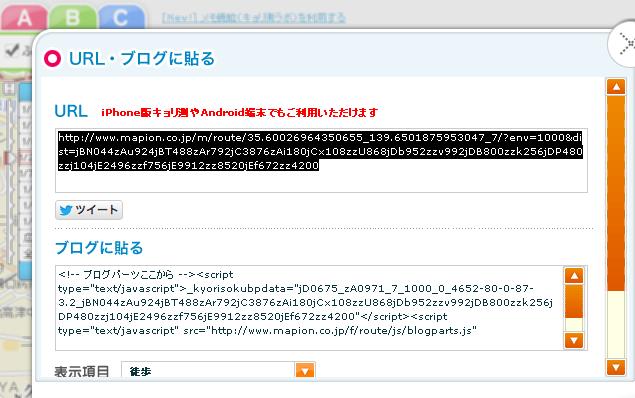Click the orange arrow on the 徒歩 dropdown
635x398 pixels.
click(305, 370)
